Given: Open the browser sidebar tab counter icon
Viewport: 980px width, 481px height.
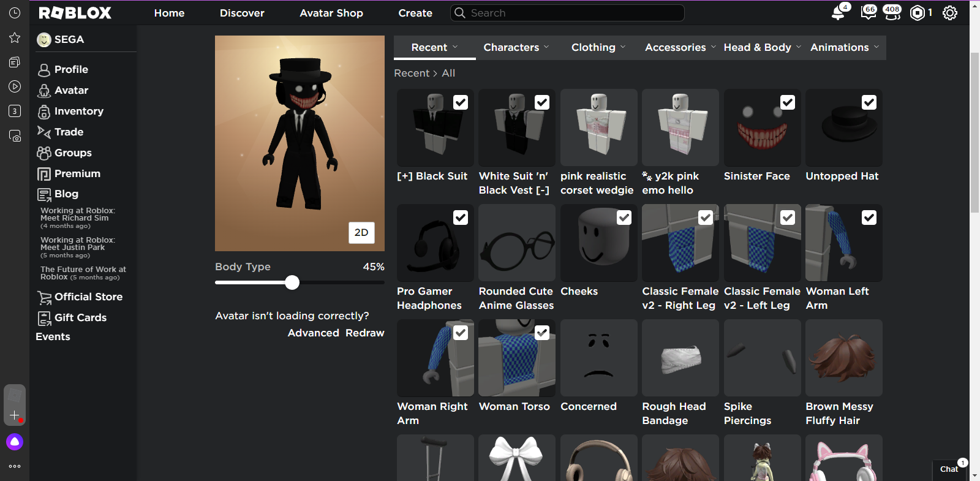Looking at the screenshot, I should pyautogui.click(x=15, y=111).
